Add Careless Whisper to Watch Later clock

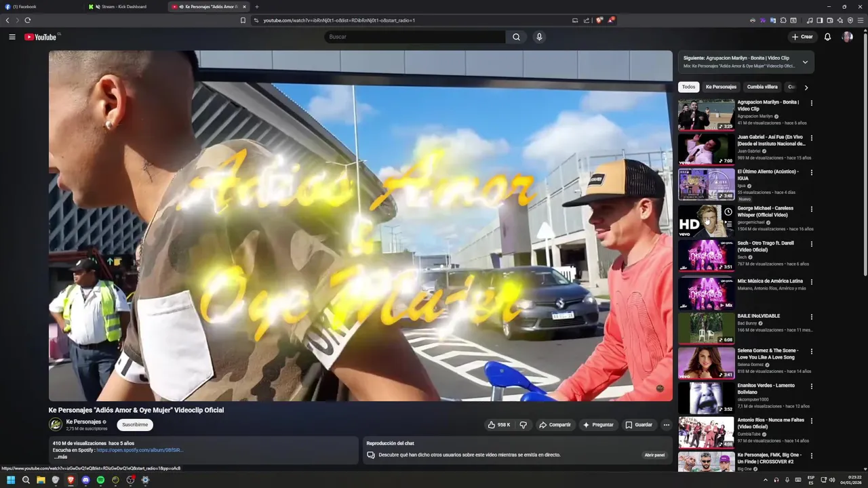click(x=728, y=211)
